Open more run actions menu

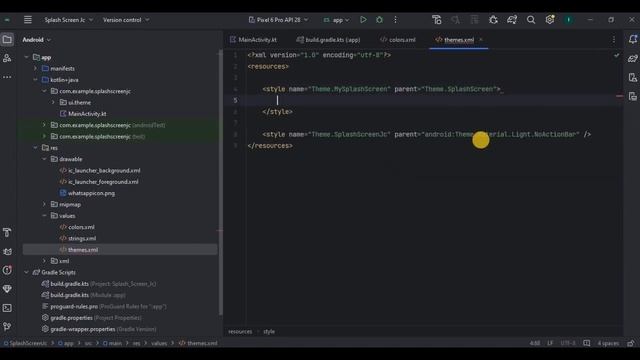pyautogui.click(x=395, y=20)
